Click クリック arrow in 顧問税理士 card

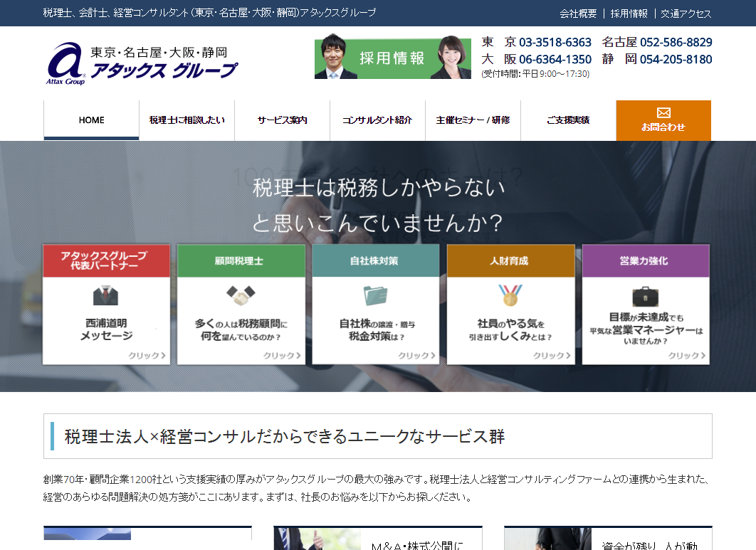282,355
